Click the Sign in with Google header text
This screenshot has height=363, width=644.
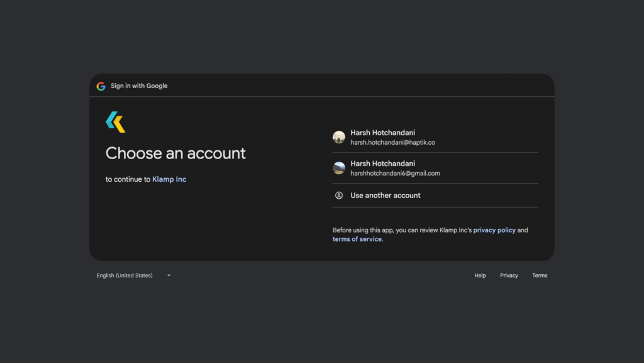139,86
